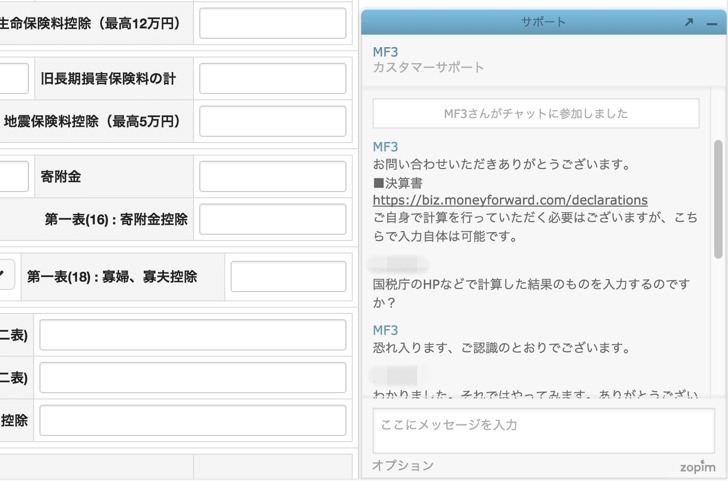Click the first MF3 name in chat log
Viewport: 728px width, 481px height.
point(385,147)
